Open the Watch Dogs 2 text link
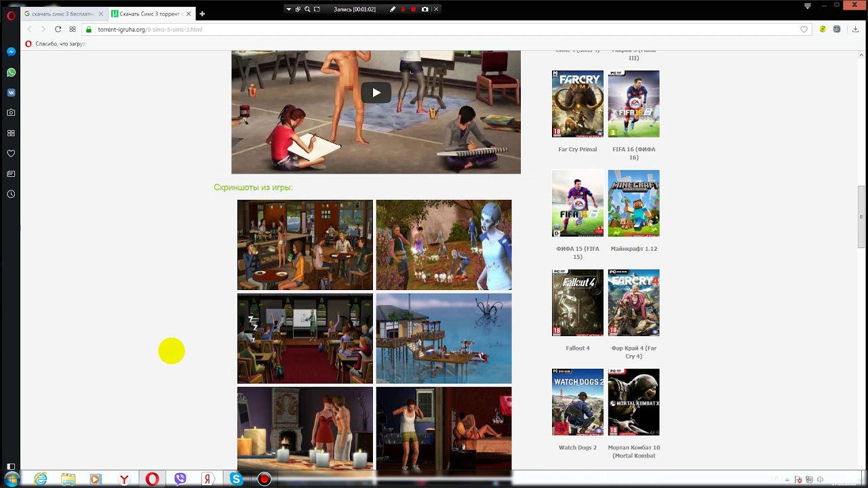 pos(578,448)
